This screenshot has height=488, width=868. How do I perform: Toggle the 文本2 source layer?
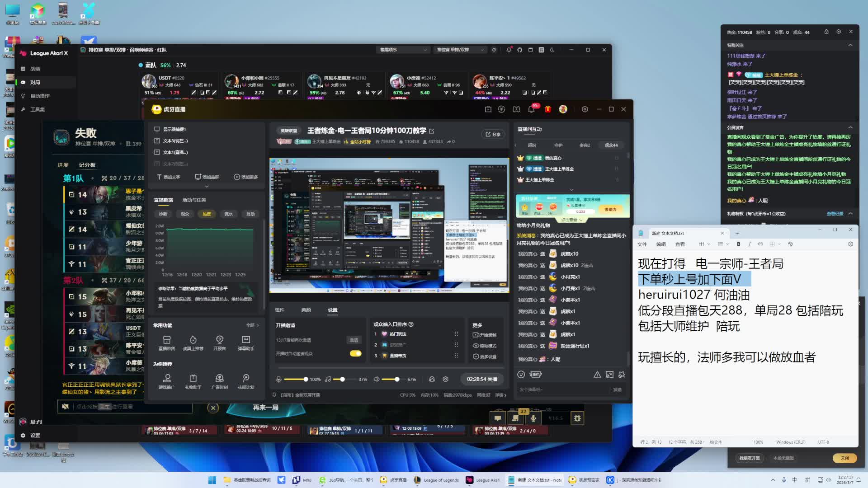(157, 164)
